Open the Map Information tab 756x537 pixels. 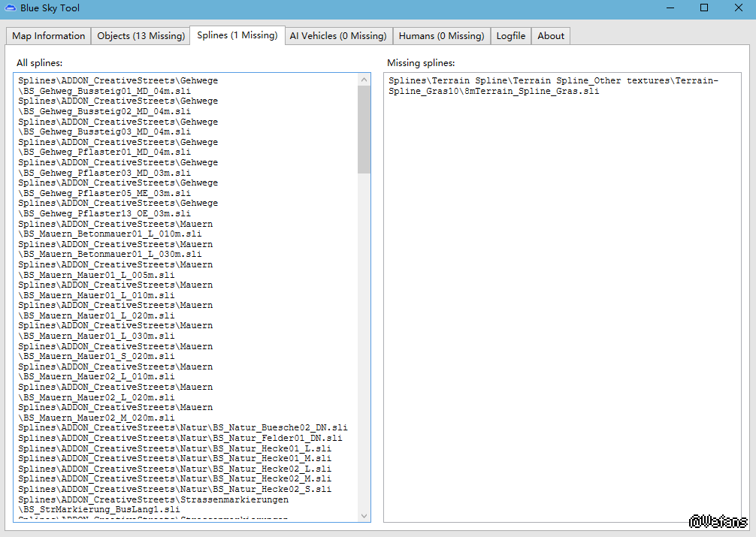(x=49, y=36)
